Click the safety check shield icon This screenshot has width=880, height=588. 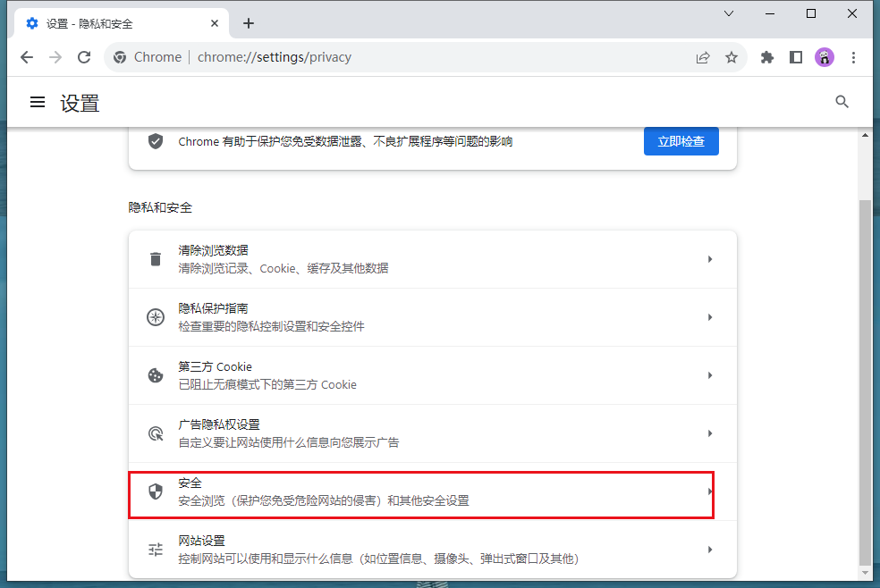pos(156,141)
